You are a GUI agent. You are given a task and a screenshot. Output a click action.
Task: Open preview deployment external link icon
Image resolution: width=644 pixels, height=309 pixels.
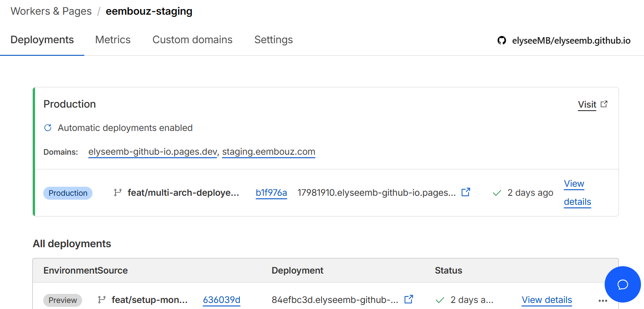408,299
